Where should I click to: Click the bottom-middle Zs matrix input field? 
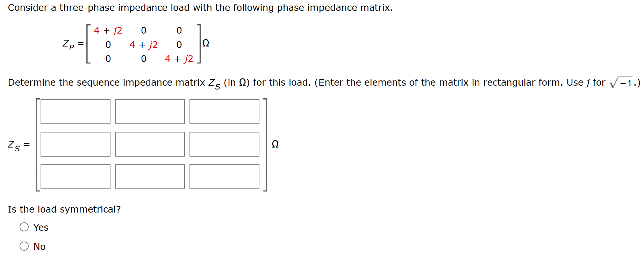150,177
